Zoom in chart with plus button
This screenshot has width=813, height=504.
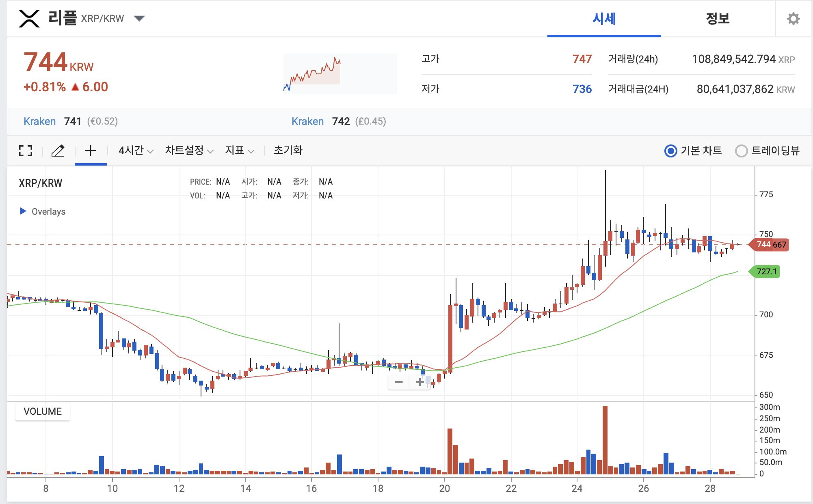[x=419, y=382]
